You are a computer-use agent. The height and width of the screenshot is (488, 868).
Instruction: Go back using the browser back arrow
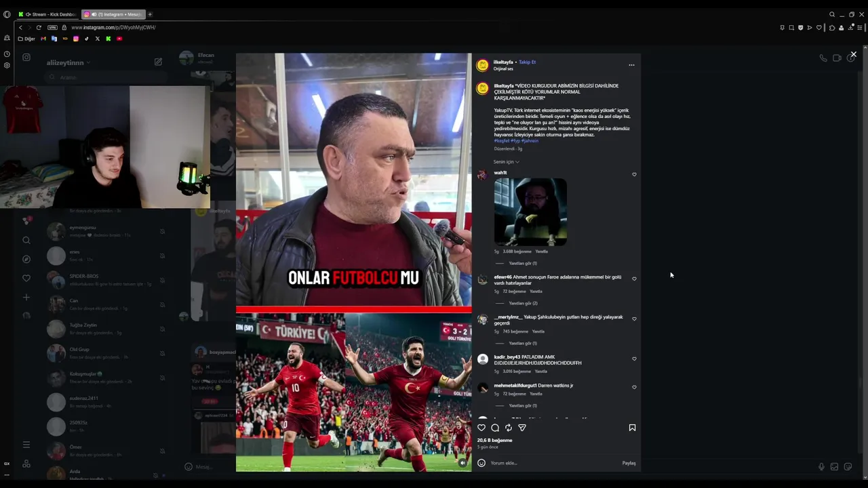(20, 28)
